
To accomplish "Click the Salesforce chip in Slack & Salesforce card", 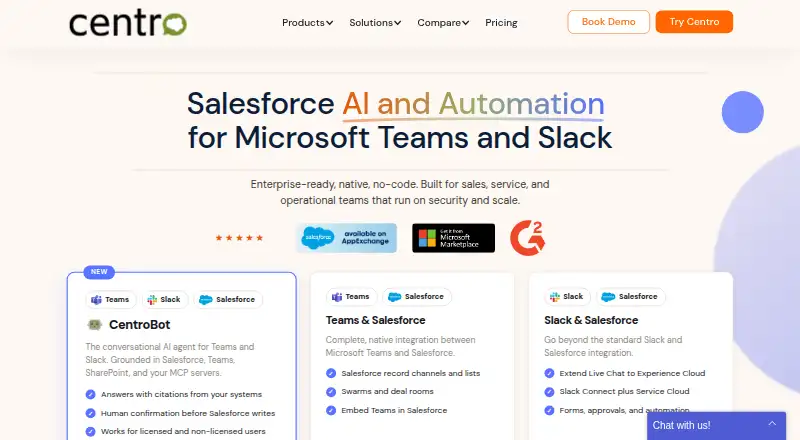I will pos(631,297).
